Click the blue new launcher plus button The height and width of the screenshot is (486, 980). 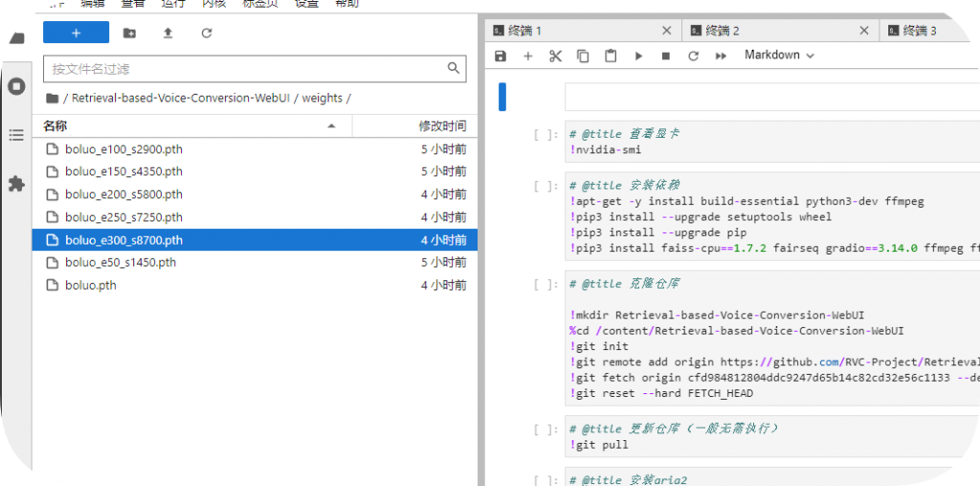[77, 33]
